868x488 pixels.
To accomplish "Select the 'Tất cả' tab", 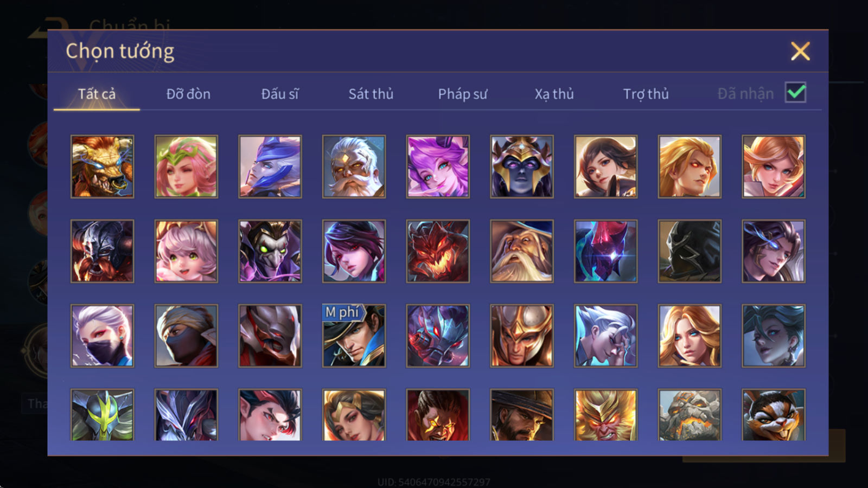I will (x=97, y=94).
